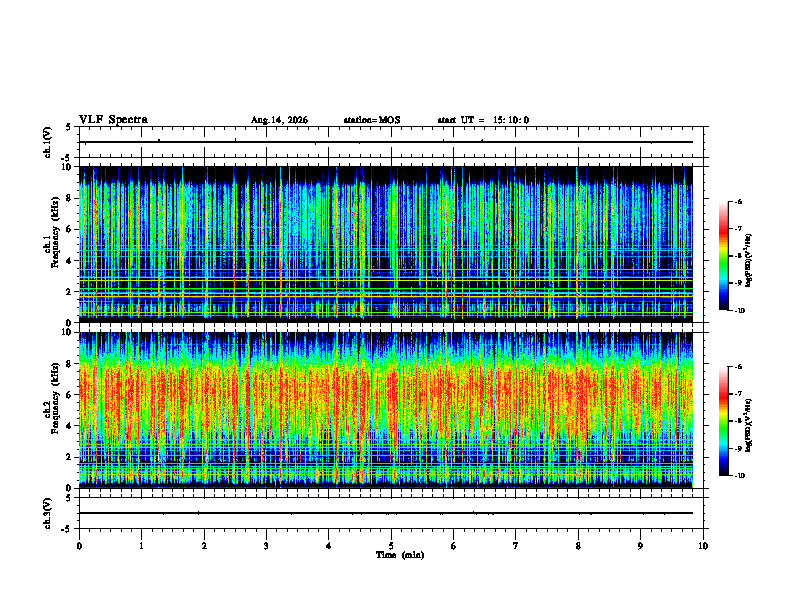The height and width of the screenshot is (612, 792).
Task: Click the VLF Spectra title text
Action: click(x=113, y=120)
